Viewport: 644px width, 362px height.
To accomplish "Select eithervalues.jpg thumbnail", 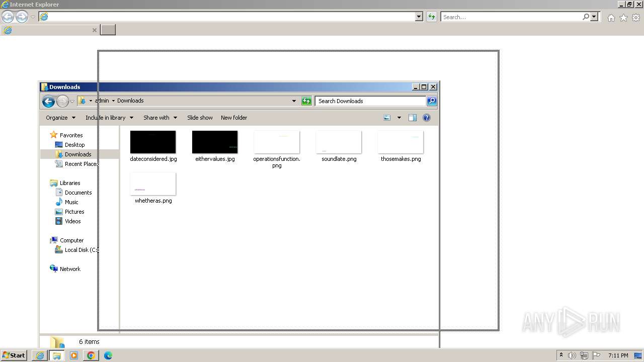I will 215,142.
